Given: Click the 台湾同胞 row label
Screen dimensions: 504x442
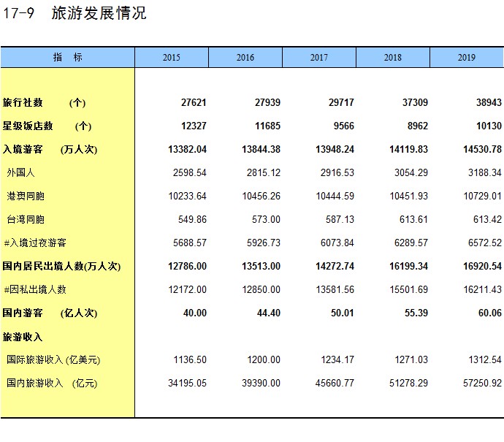Looking at the screenshot, I should [26, 220].
